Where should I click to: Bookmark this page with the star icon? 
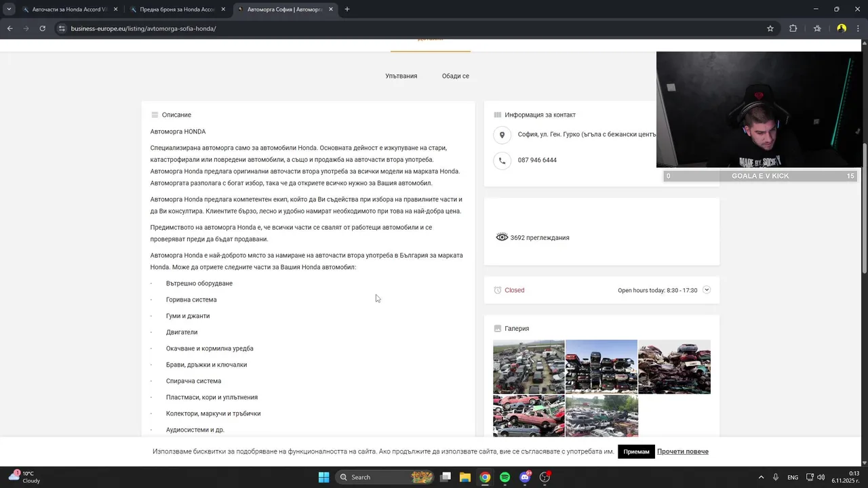[770, 28]
